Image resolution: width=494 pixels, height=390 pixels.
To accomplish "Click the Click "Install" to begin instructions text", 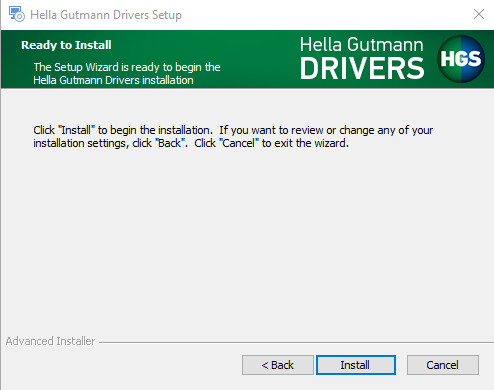I will click(x=233, y=137).
